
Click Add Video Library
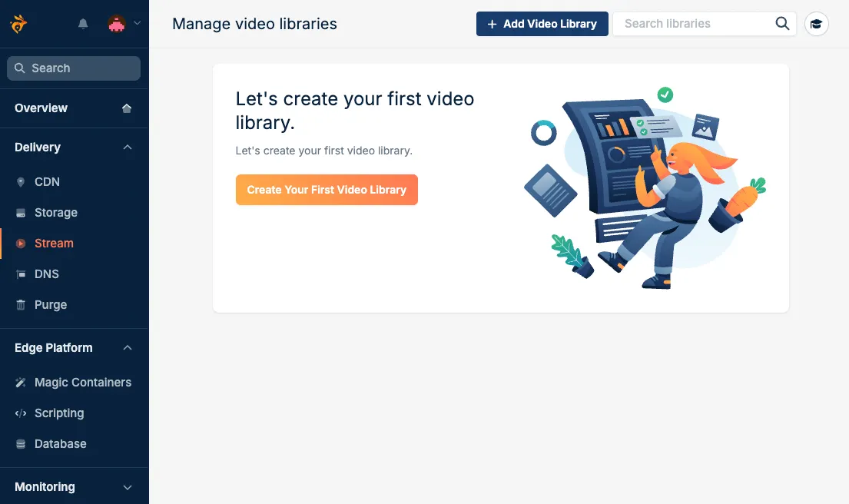pyautogui.click(x=542, y=24)
